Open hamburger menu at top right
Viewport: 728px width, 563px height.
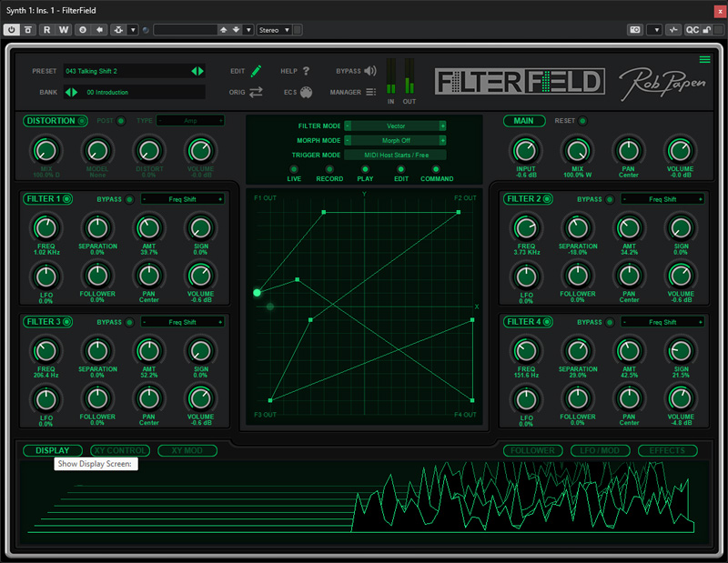pos(704,59)
